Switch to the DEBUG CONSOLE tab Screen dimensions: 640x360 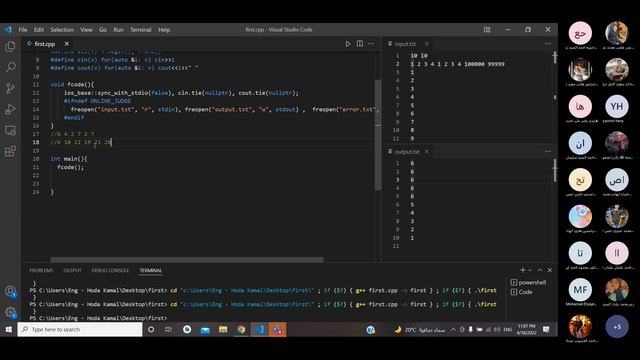(x=110, y=270)
